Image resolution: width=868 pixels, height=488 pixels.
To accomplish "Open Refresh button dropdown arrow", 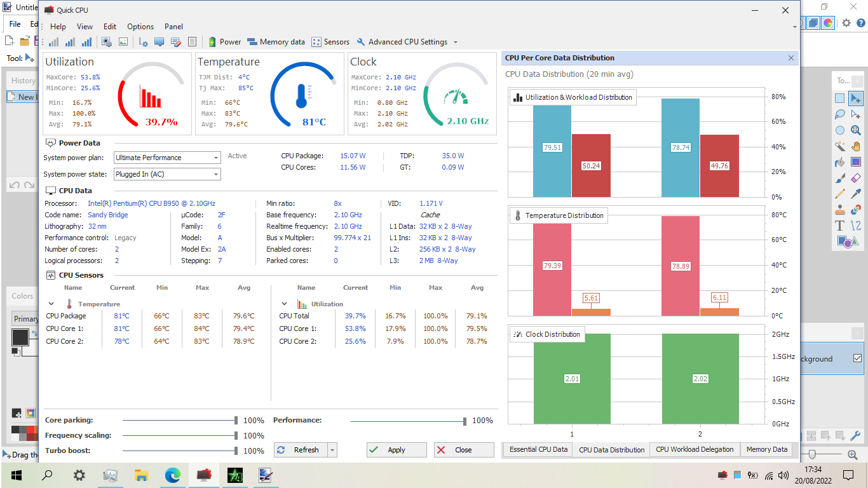I will click(332, 450).
